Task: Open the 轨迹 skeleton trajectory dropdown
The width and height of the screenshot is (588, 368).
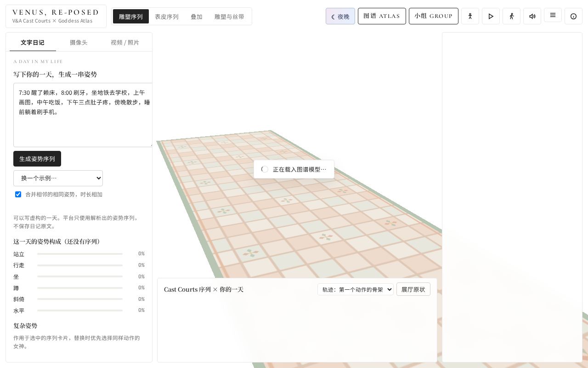Action: pyautogui.click(x=356, y=289)
